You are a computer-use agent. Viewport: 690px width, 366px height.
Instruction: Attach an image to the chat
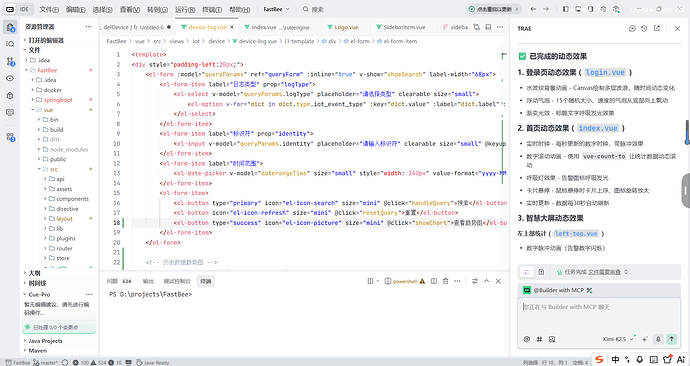[x=552, y=339]
